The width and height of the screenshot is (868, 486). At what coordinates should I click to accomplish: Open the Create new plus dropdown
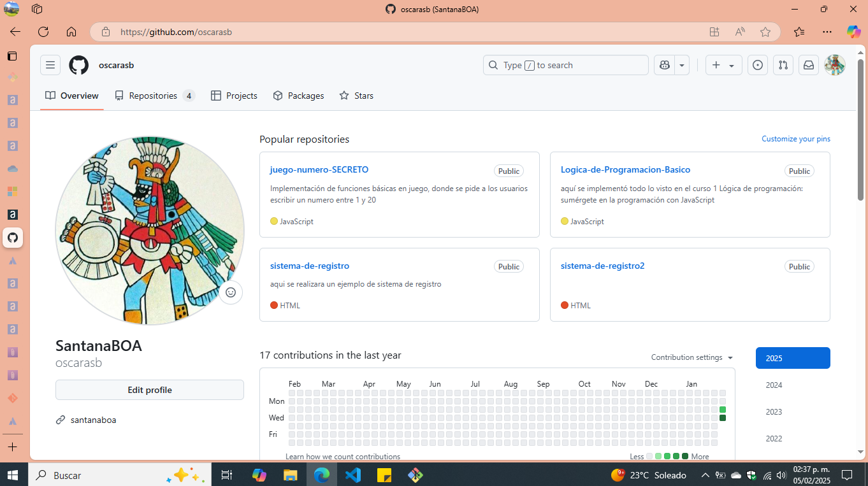click(x=723, y=65)
